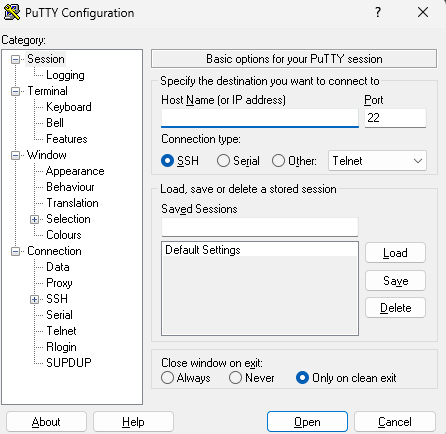
Task: Open the Proxy settings category
Action: pyautogui.click(x=59, y=283)
